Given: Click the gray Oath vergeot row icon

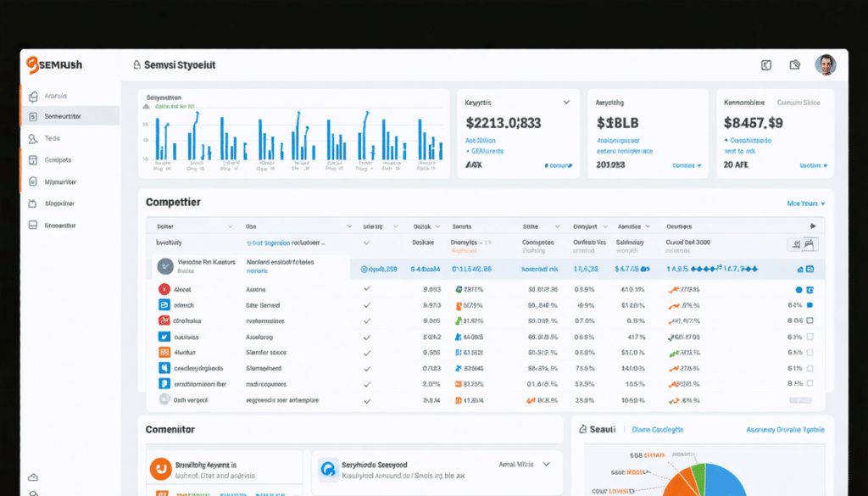Looking at the screenshot, I should click(164, 399).
